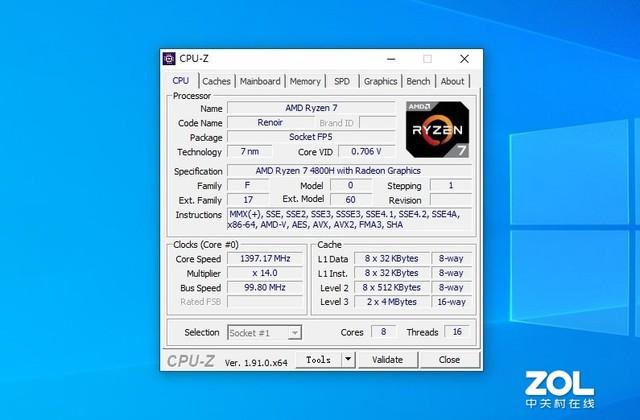Expand the Socket #1 selection combo box
640x420 pixels.
[264, 333]
